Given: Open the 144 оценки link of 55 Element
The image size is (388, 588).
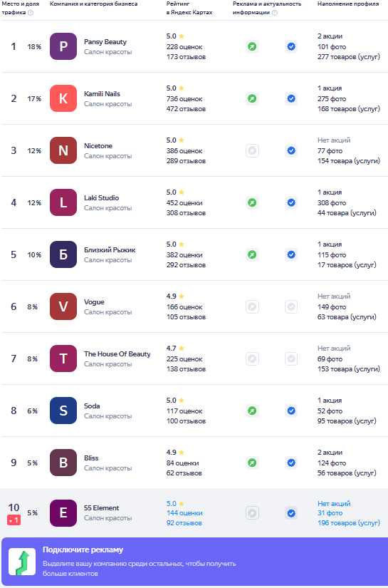Looking at the screenshot, I should [184, 513].
